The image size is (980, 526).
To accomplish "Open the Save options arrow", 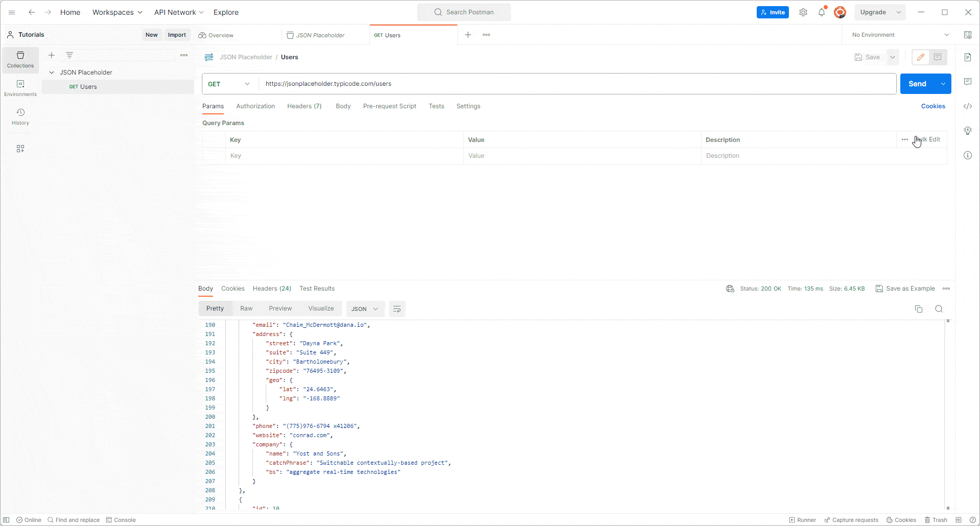I will tap(893, 57).
